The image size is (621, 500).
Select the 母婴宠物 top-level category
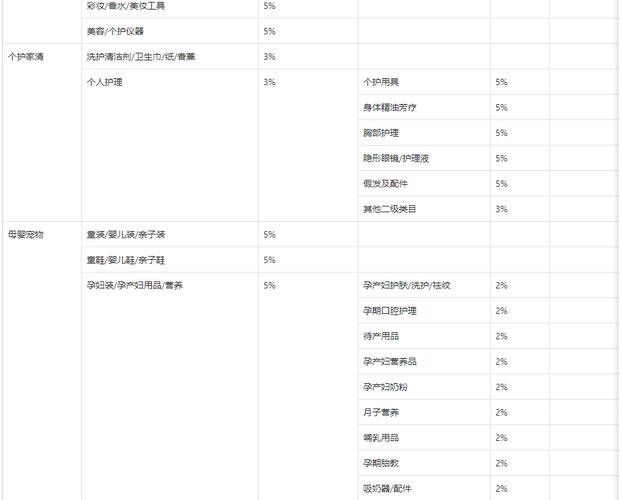pos(25,235)
